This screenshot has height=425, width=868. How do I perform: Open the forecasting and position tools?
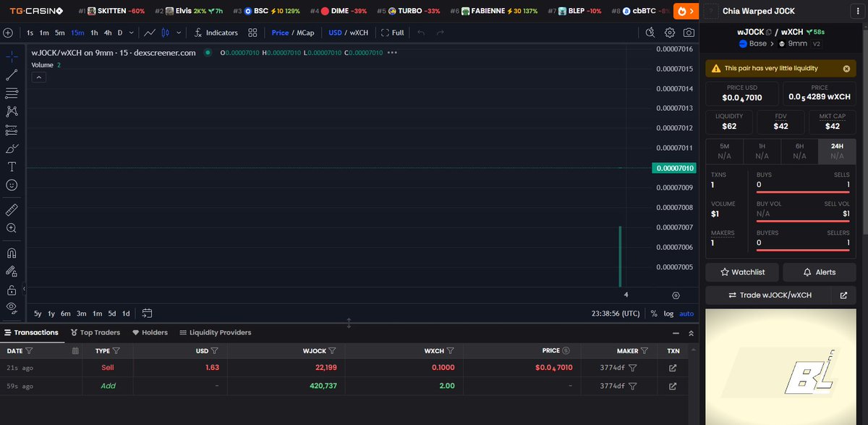point(12,130)
